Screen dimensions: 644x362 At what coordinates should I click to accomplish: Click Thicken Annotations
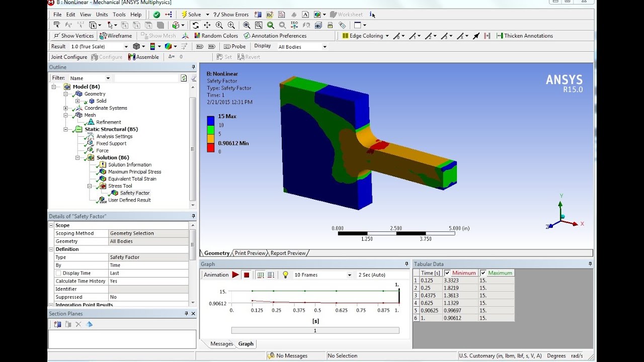tap(524, 36)
